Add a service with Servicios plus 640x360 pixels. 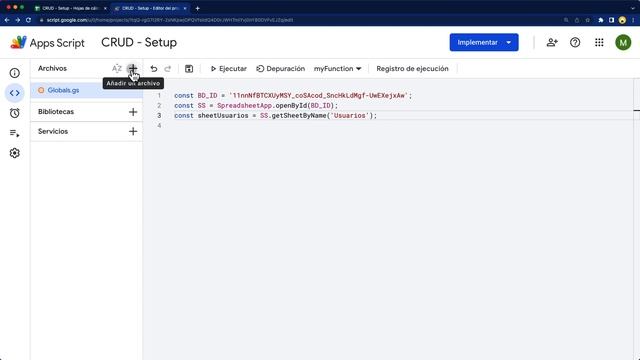pyautogui.click(x=133, y=131)
